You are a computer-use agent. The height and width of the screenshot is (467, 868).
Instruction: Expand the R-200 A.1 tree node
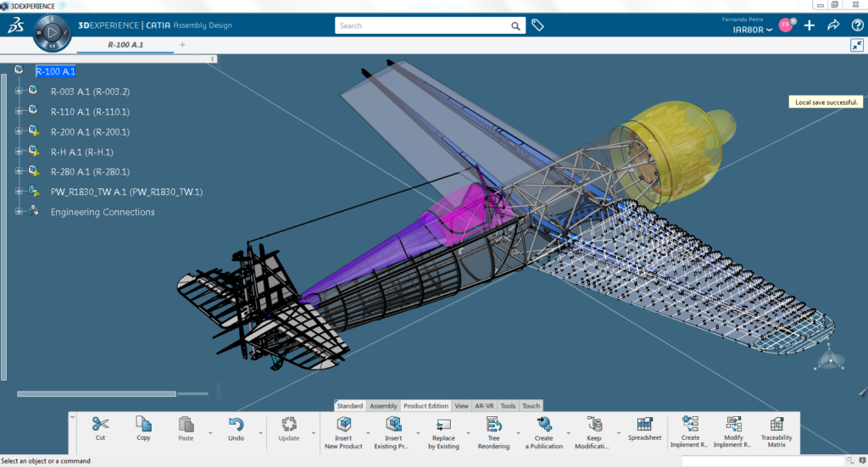(19, 131)
